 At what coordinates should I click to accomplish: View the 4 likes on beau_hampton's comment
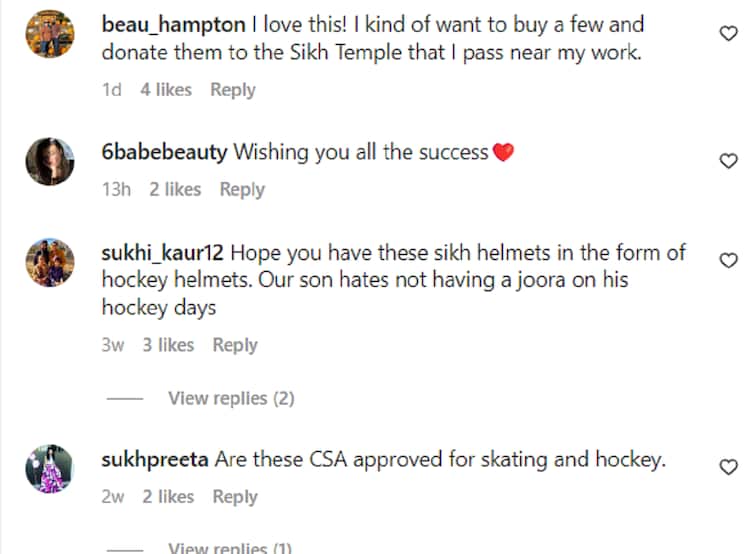coord(166,90)
